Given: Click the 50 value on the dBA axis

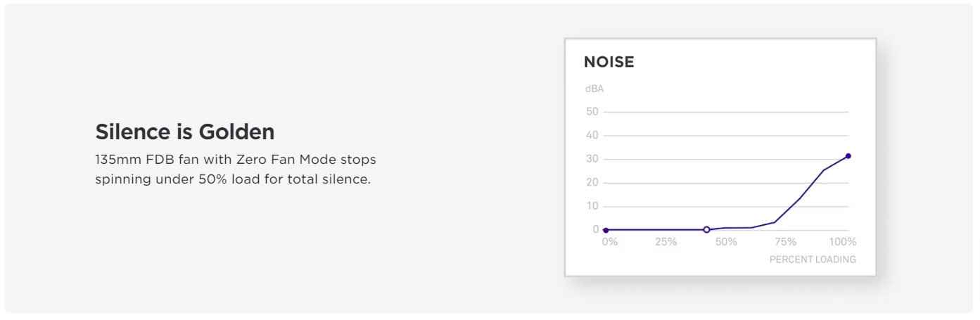Looking at the screenshot, I should [x=592, y=111].
